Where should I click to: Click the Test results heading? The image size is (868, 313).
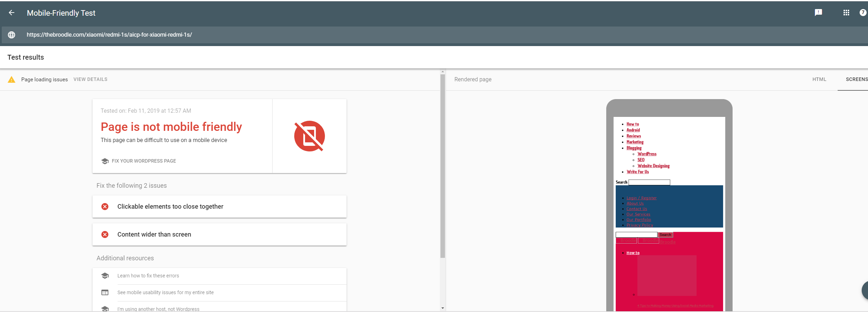(x=26, y=57)
